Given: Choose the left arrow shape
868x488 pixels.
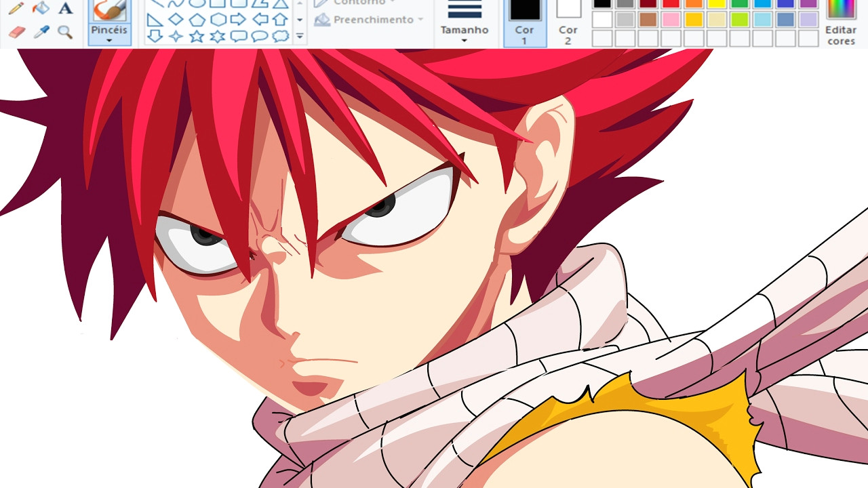Looking at the screenshot, I should click(260, 20).
